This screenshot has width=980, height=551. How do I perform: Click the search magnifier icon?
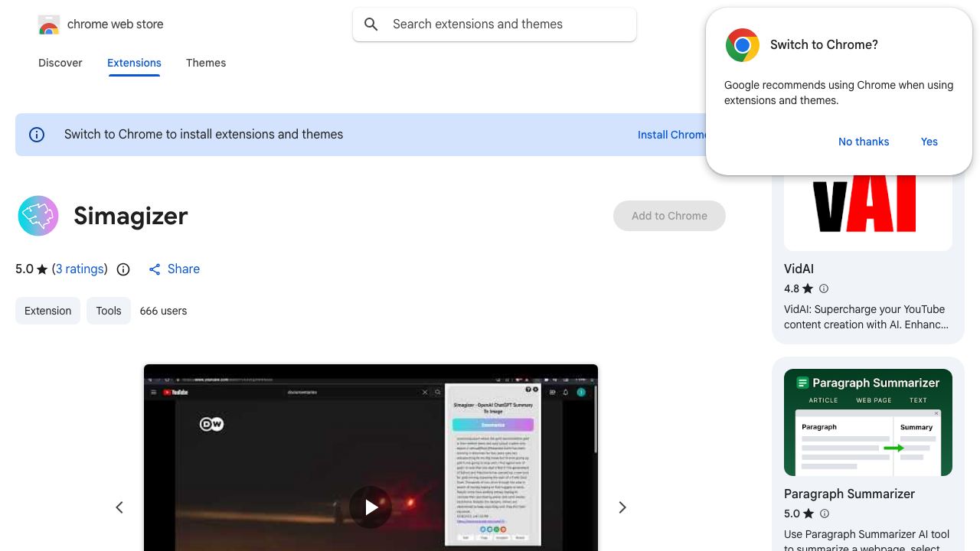point(371,24)
